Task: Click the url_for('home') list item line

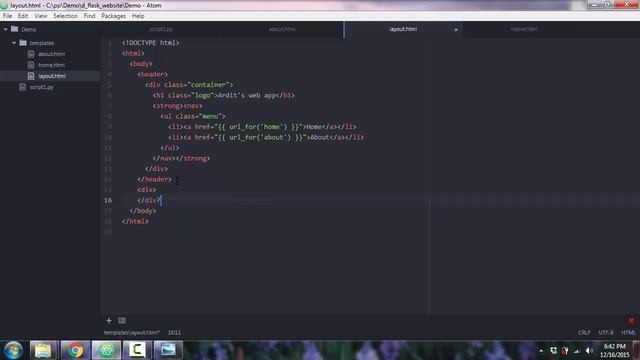Action: click(x=262, y=127)
